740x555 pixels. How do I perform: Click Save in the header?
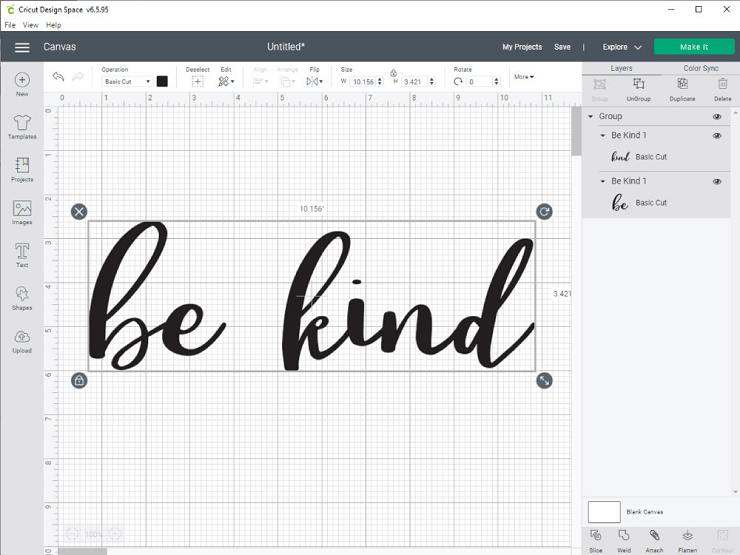click(x=562, y=47)
